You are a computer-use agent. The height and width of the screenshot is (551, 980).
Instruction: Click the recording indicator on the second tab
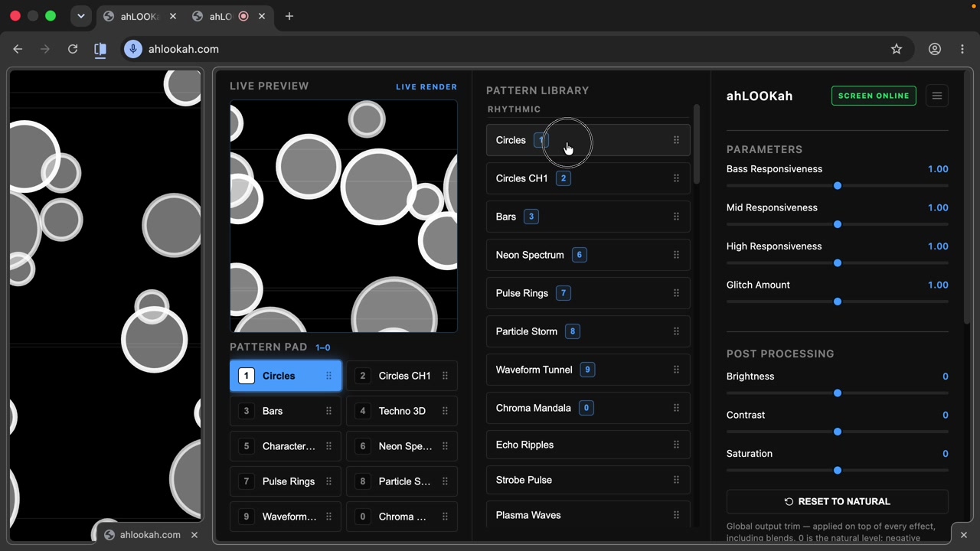pos(243,16)
